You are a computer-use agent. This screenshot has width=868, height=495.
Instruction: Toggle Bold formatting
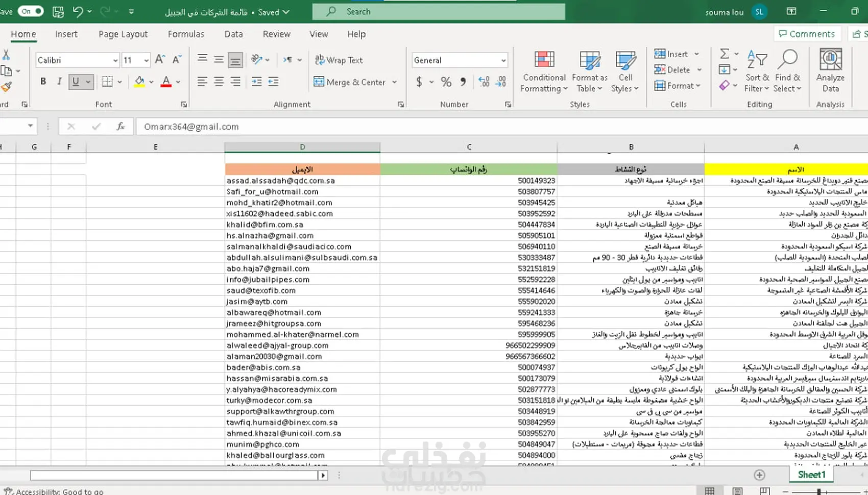[43, 81]
